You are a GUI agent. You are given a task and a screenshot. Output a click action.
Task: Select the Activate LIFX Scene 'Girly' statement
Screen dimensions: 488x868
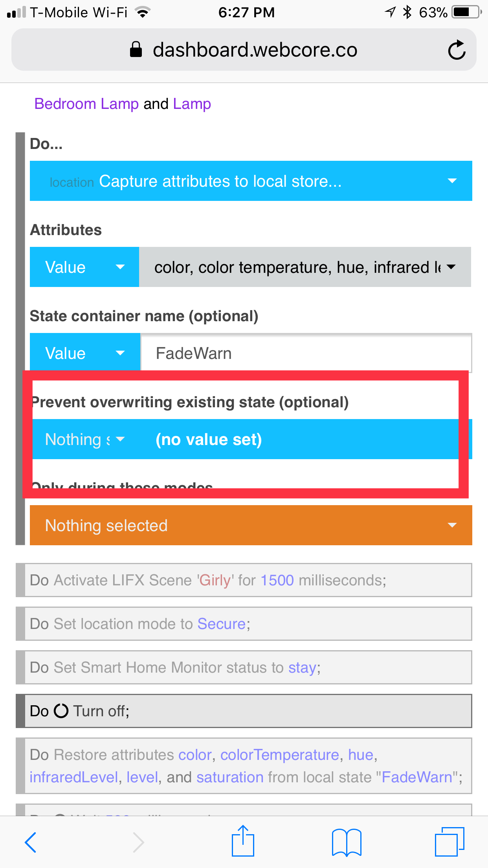pyautogui.click(x=244, y=580)
